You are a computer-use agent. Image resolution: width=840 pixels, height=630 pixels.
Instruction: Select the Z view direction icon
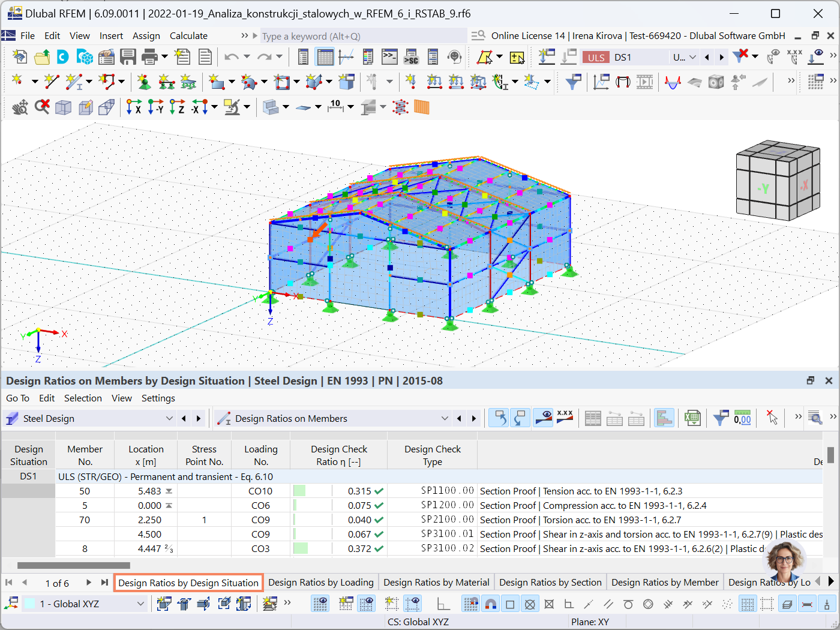click(x=174, y=107)
